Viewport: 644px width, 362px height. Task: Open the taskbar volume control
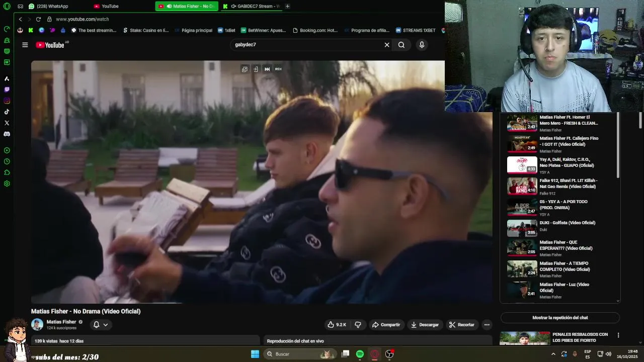[608, 354]
